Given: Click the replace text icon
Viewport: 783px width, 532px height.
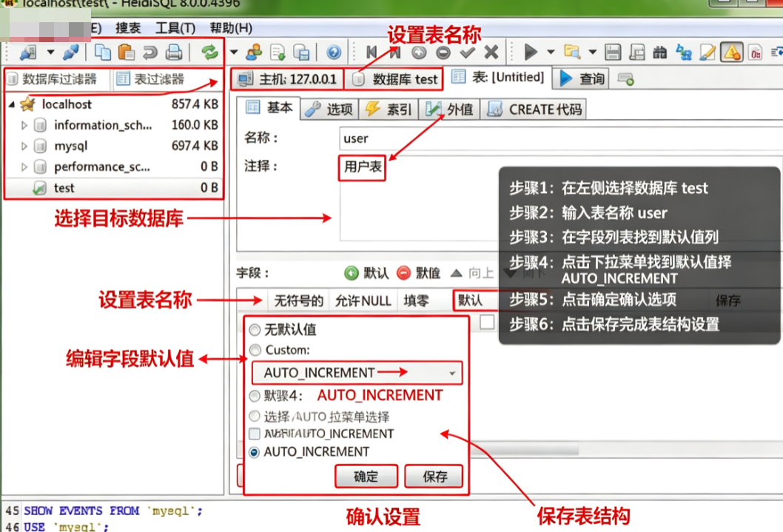Looking at the screenshot, I should tap(684, 52).
